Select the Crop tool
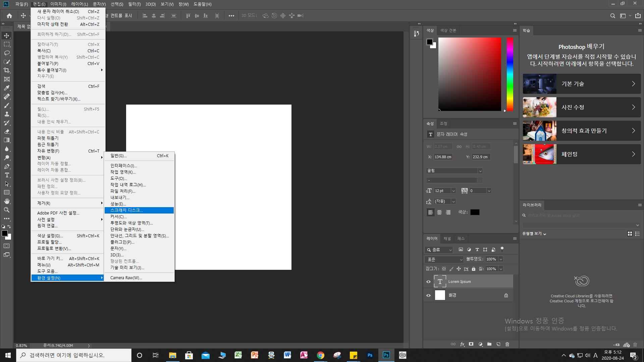The image size is (644, 362). 7,70
